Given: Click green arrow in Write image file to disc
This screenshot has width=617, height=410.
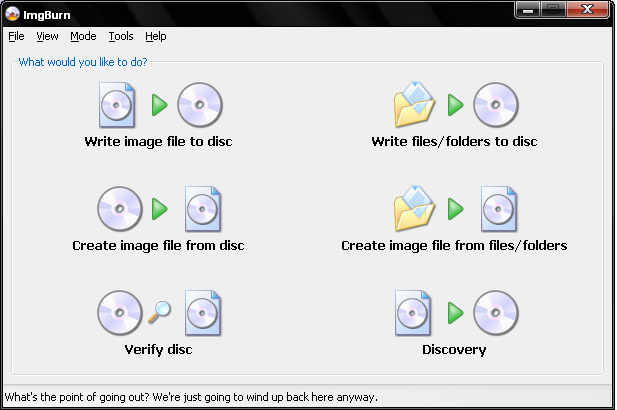Looking at the screenshot, I should click(x=160, y=105).
